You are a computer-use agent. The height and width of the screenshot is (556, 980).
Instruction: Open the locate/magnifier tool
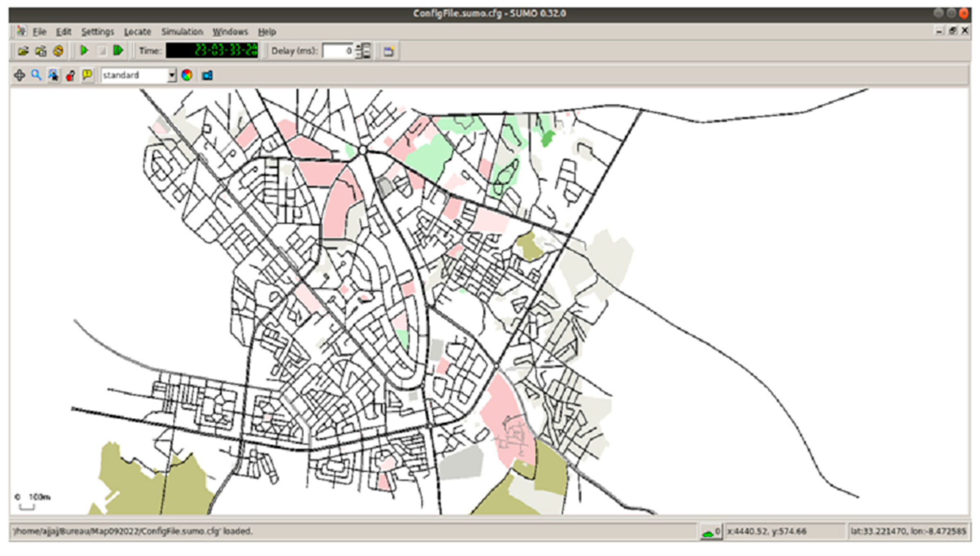(36, 75)
